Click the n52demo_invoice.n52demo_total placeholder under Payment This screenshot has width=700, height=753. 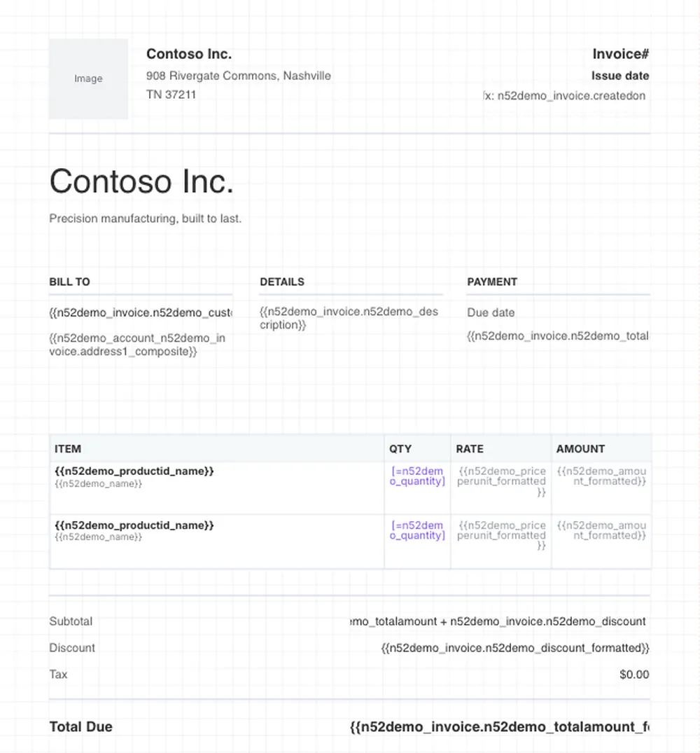(558, 336)
